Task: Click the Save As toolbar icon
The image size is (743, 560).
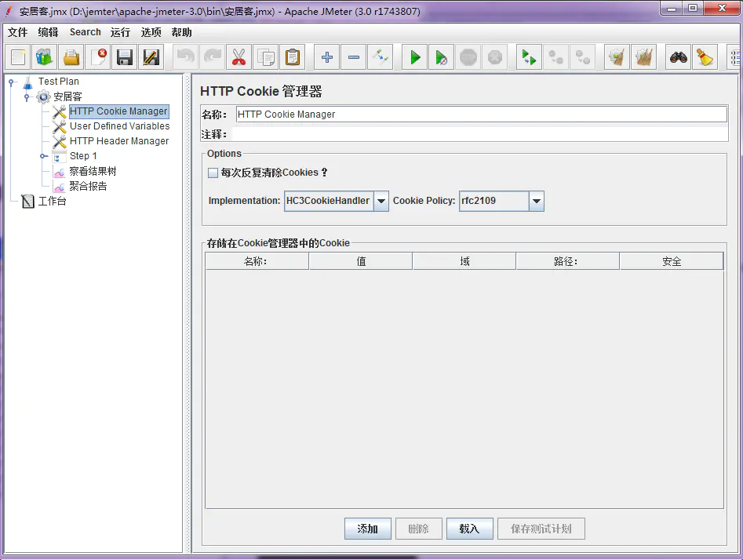Action: (x=151, y=57)
